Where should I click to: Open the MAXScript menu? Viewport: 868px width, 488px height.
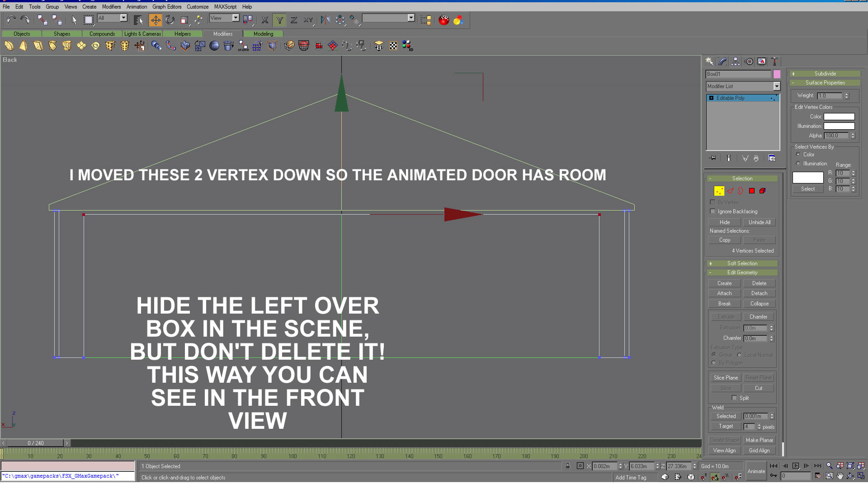coord(225,7)
